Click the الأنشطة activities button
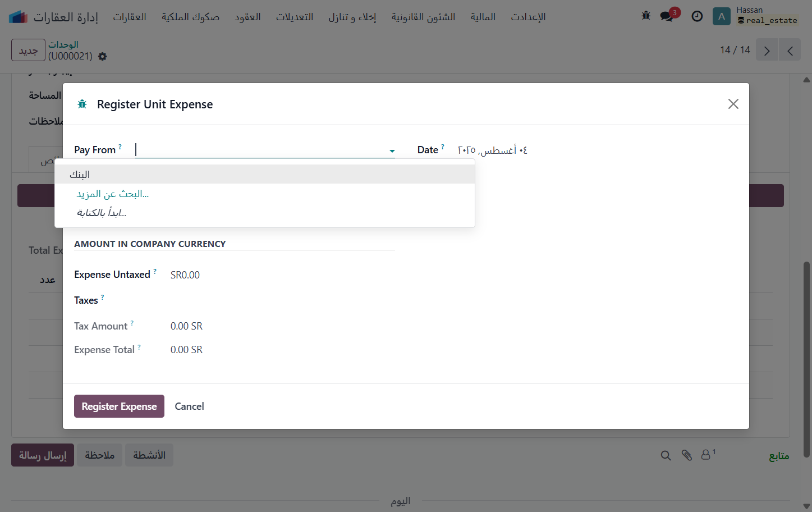Viewport: 812px width, 512px height. tap(149, 455)
